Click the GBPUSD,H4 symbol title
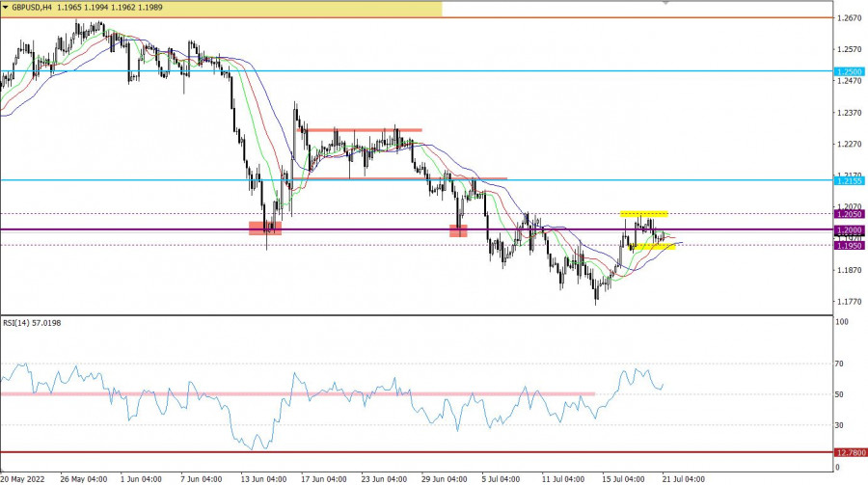Screen dimensions: 868x485 pos(32,8)
